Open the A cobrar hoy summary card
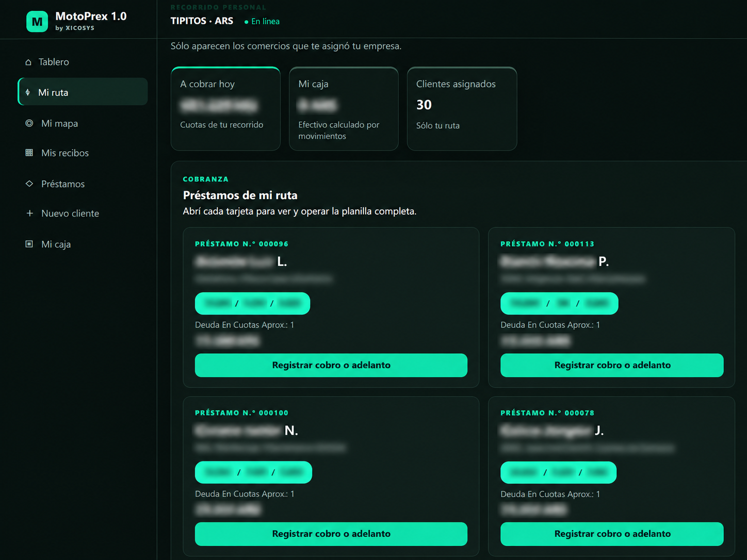 [x=225, y=109]
